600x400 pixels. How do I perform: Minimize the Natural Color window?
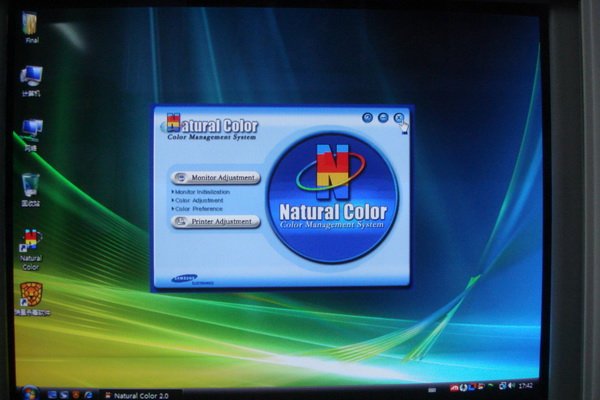383,118
